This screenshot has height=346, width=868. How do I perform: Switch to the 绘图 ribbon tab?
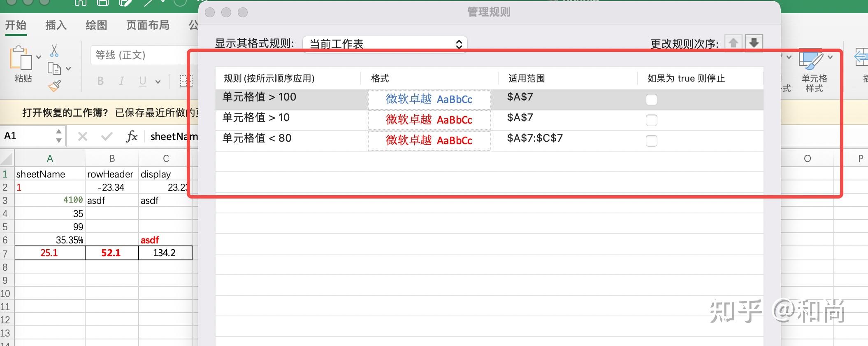[x=96, y=25]
